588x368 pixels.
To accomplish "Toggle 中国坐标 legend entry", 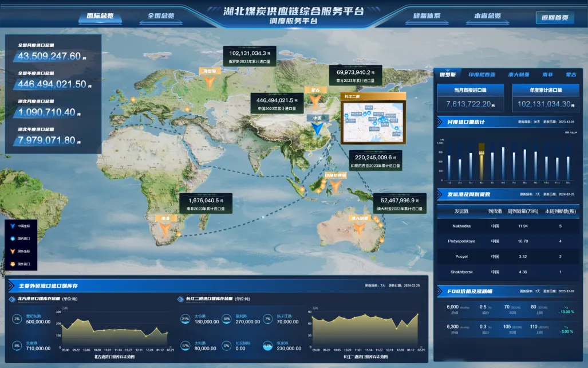I will (21, 225).
